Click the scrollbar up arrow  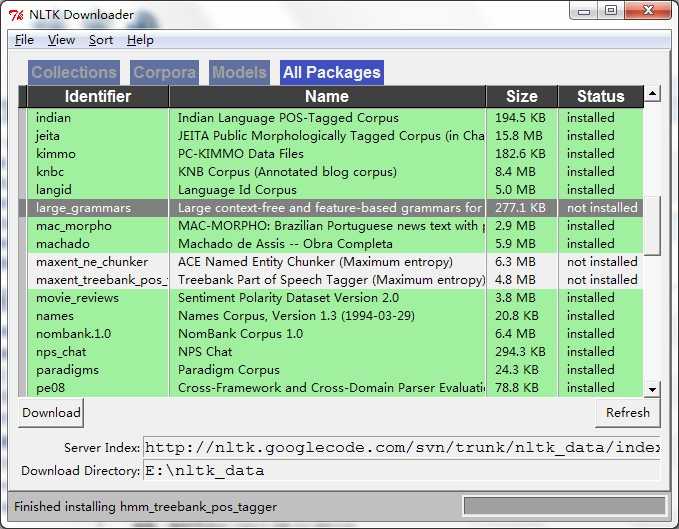point(652,94)
